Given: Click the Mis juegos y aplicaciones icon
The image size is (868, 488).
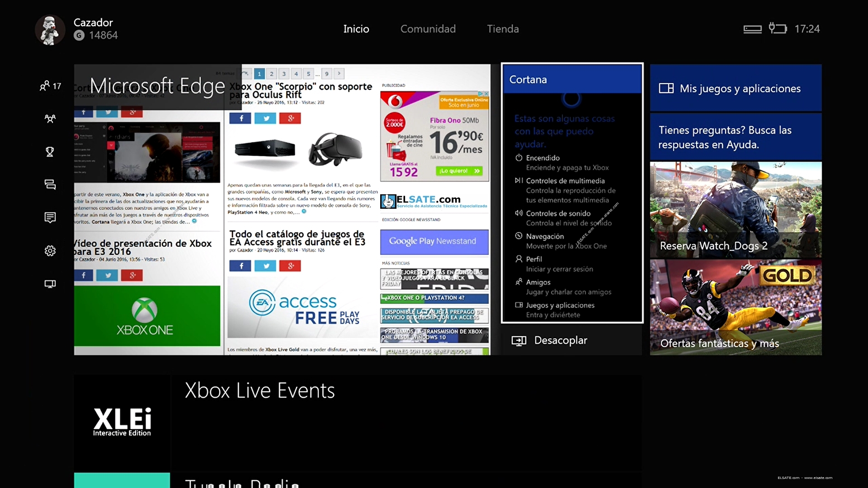Looking at the screenshot, I should [x=666, y=88].
